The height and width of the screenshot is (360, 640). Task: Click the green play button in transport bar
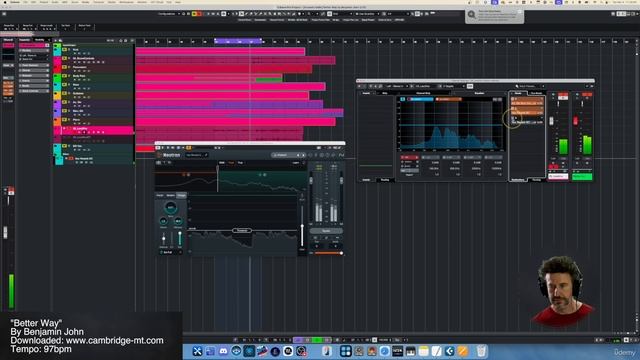tap(318, 340)
